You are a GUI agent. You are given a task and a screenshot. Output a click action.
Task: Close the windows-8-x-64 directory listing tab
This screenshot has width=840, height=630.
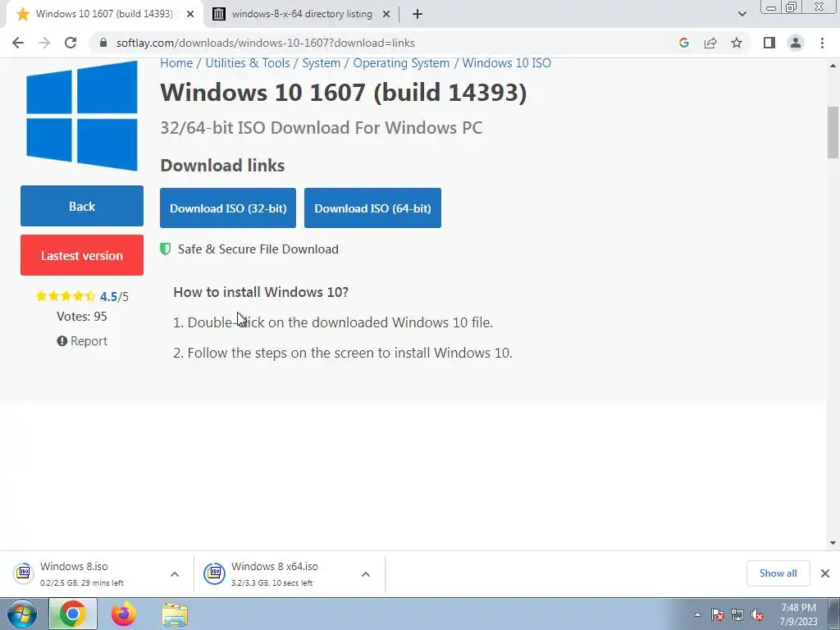pyautogui.click(x=386, y=14)
